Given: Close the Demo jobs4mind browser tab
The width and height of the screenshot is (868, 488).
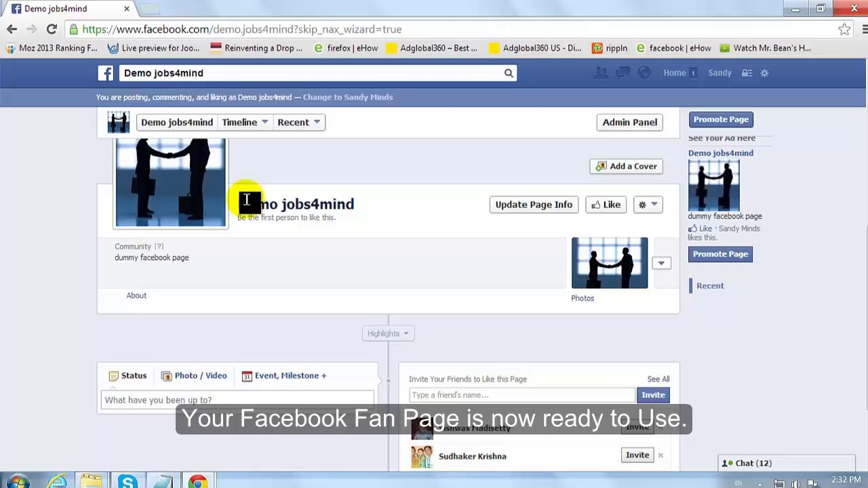Looking at the screenshot, I should pos(126,9).
